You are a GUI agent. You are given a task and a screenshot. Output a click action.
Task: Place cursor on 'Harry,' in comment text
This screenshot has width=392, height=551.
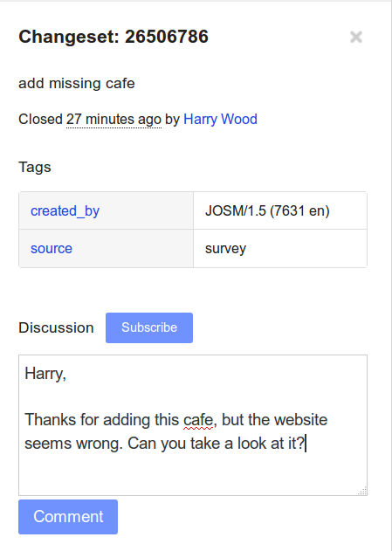45,373
